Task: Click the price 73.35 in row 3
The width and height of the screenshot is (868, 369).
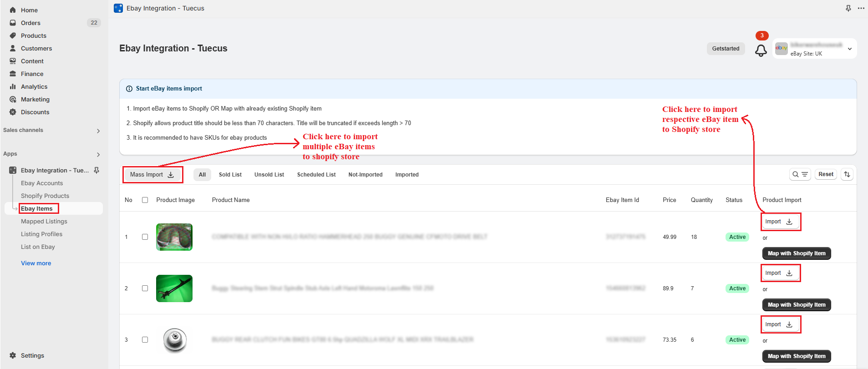Action: coord(670,340)
